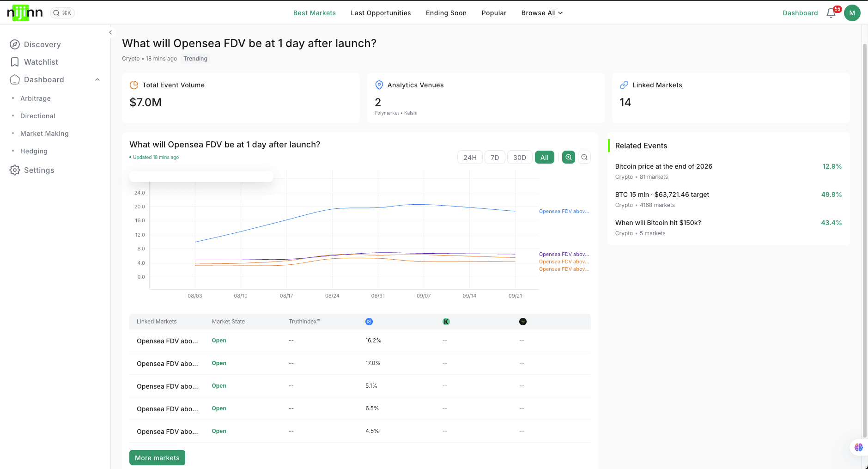Open the Opensea FDV row with 5.1%
The width and height of the screenshot is (868, 469).
click(x=360, y=386)
